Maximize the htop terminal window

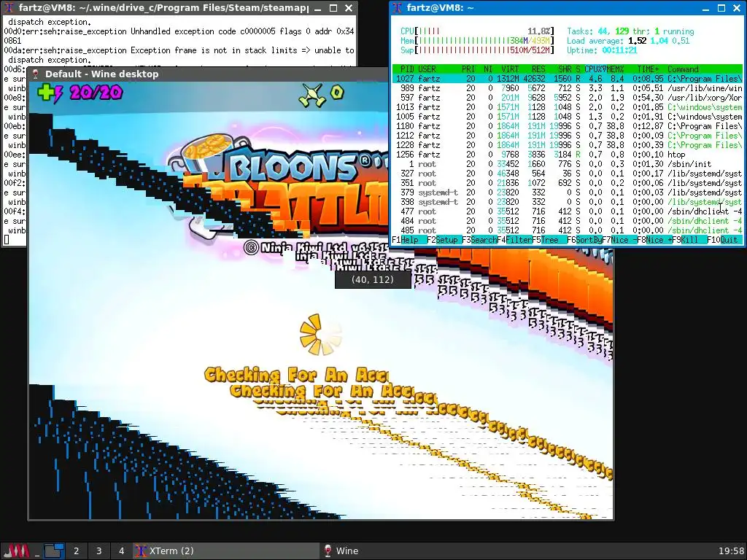(721, 7)
